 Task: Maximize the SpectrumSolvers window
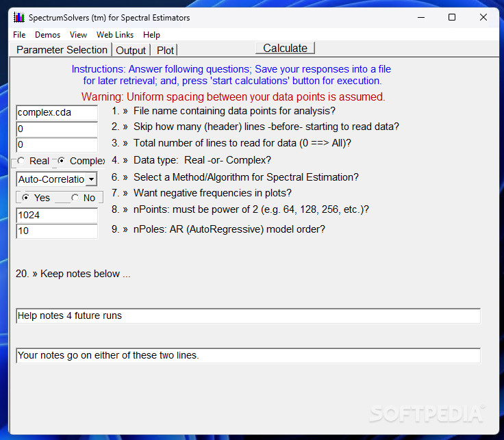point(452,17)
